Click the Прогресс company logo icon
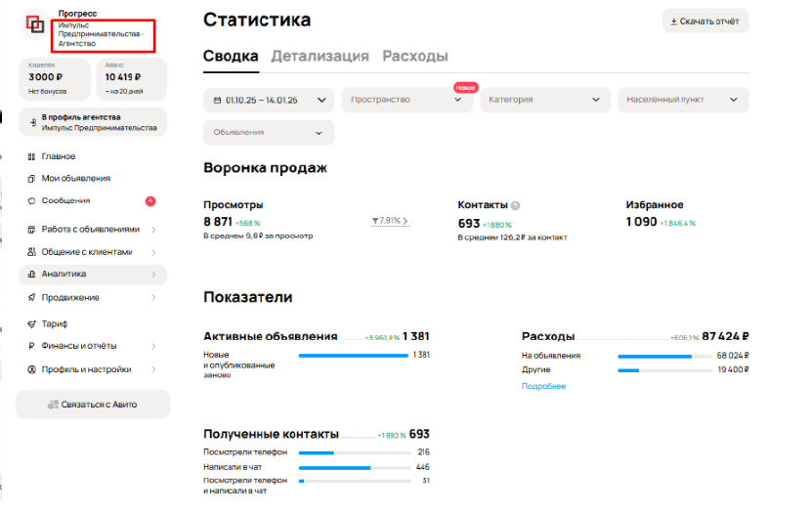This screenshot has height=513, width=812. (36, 26)
